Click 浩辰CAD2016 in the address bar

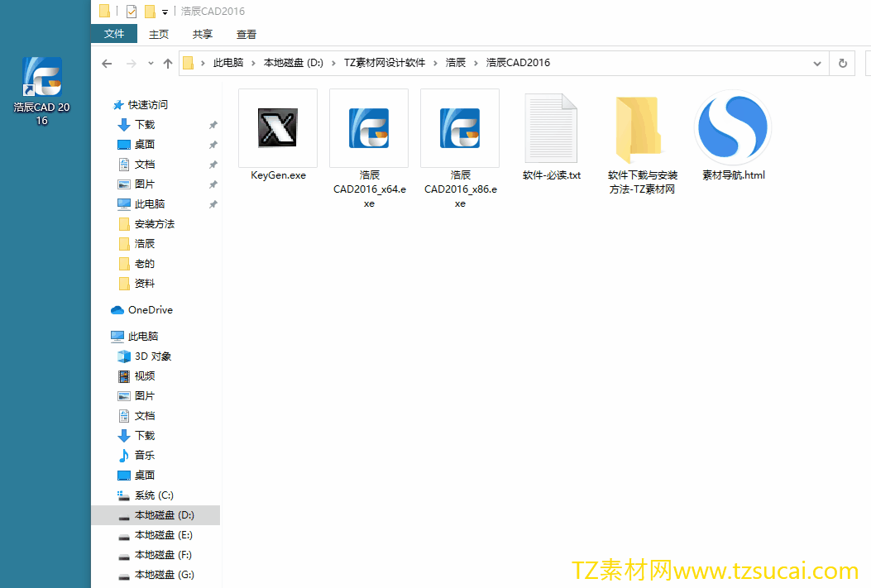(518, 63)
